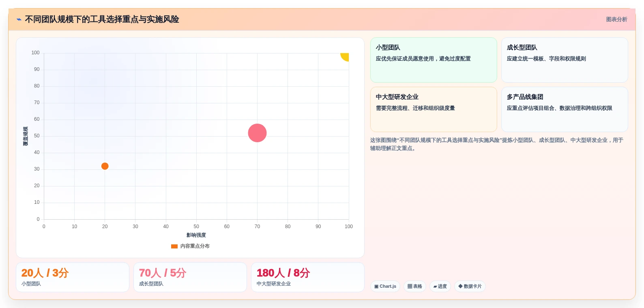This screenshot has height=308, width=644.
Task: Click the text 应重点评估项目组合、数据治理和跨组织权限
Action: click(x=560, y=108)
